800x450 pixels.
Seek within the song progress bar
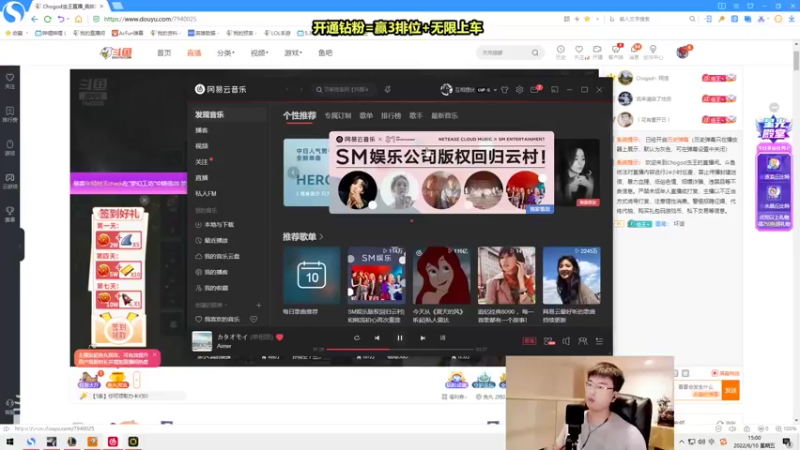(x=399, y=349)
